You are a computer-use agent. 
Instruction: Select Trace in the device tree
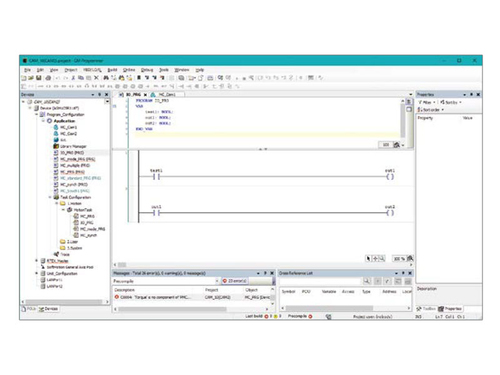(65, 254)
